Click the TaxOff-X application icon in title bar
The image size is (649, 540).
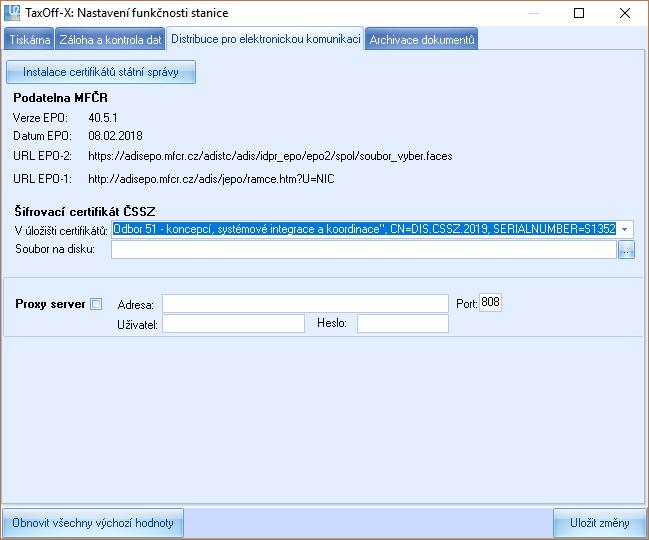point(12,12)
